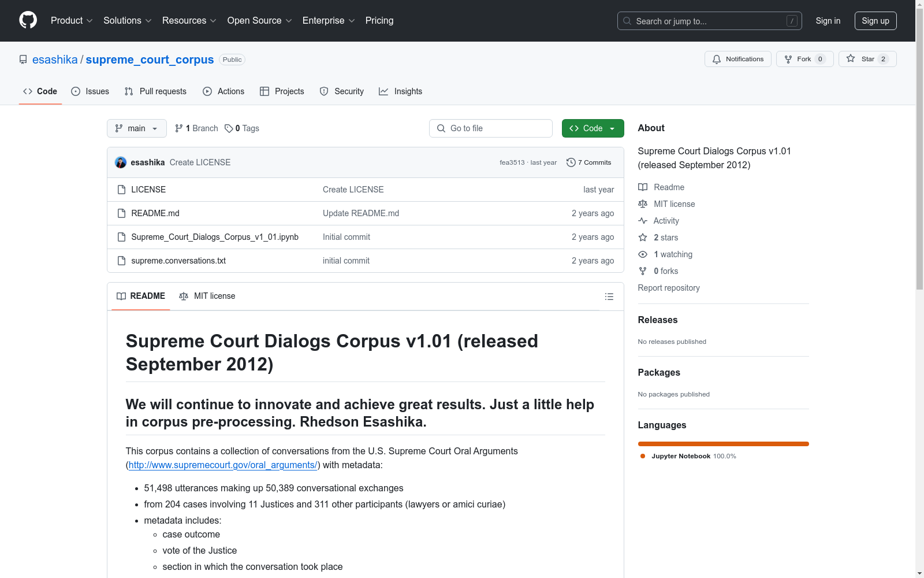Click the Public visibility badge

(x=232, y=60)
